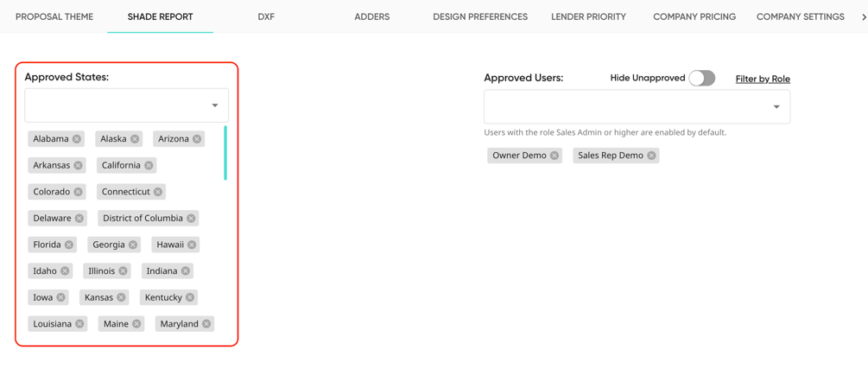Screen dimensions: 868x382
Task: Click the Filter by Role link
Action: coord(763,79)
